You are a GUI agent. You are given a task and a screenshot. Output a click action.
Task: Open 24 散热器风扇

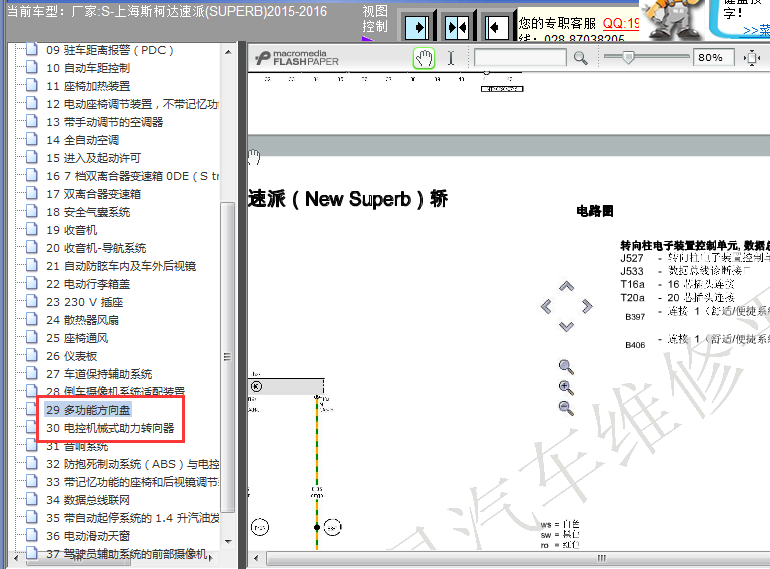82,320
